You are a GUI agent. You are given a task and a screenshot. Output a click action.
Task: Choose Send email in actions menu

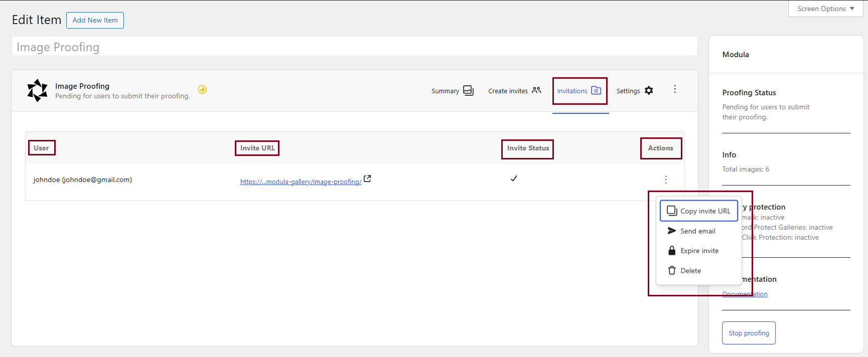click(697, 231)
